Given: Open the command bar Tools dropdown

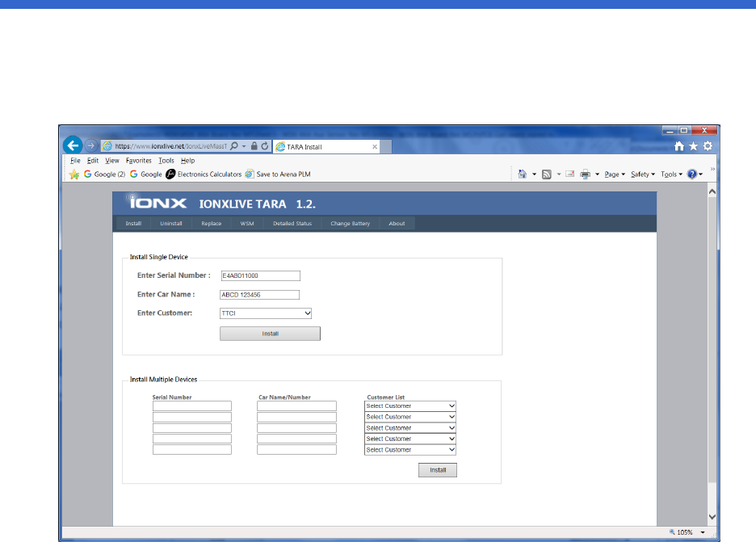Looking at the screenshot, I should point(672,174).
